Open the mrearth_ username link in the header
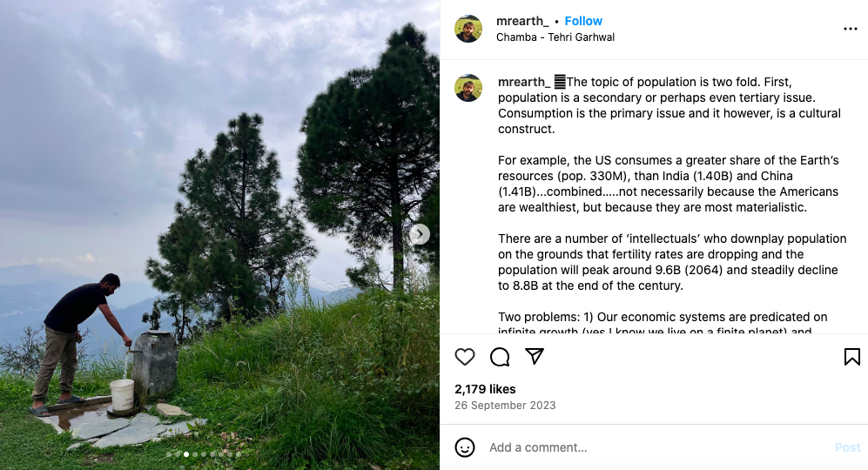This screenshot has height=470, width=868. pyautogui.click(x=522, y=21)
